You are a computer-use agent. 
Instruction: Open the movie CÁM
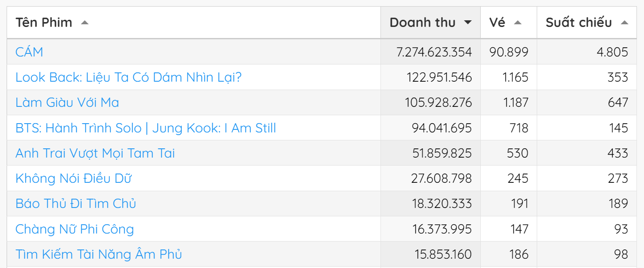click(29, 52)
